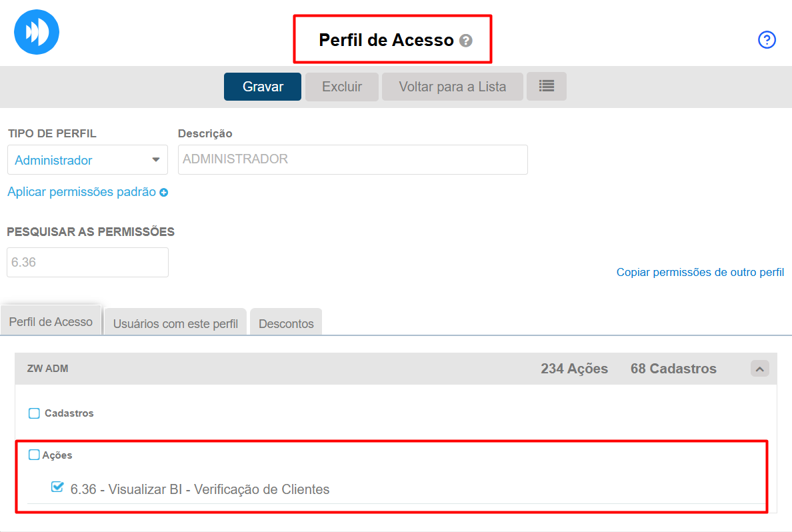Collapse the ZW ADM section chevron

point(760,369)
